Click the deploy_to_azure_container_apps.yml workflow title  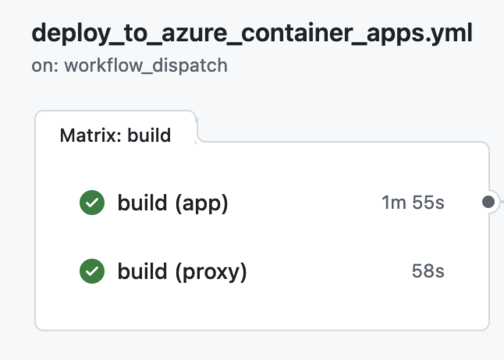click(x=252, y=33)
